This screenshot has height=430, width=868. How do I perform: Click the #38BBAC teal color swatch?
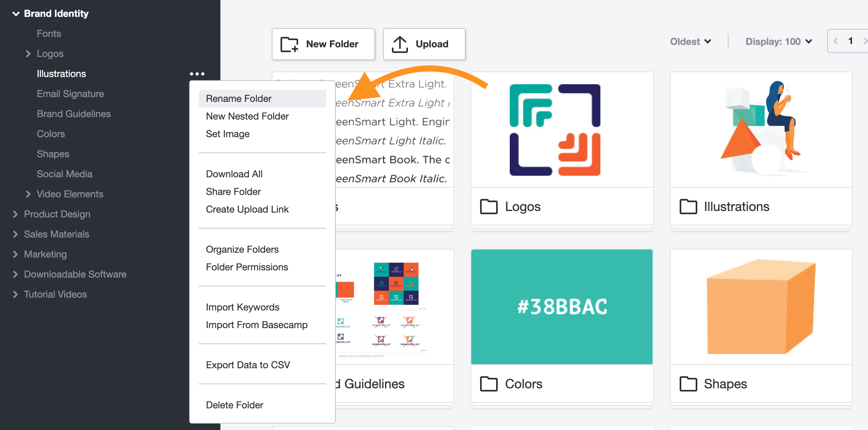click(x=562, y=307)
